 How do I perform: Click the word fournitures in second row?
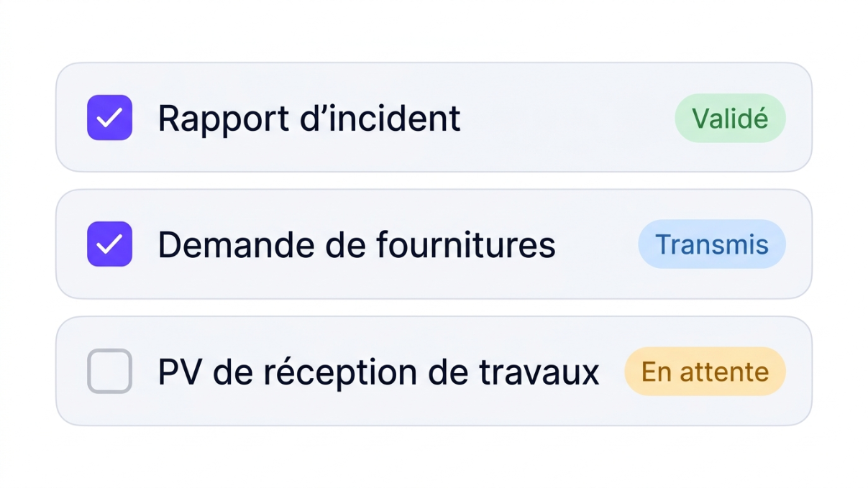[x=466, y=245]
